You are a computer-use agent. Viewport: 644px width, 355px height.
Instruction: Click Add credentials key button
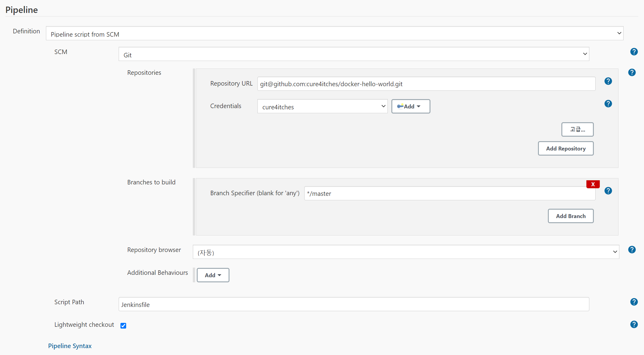[410, 106]
